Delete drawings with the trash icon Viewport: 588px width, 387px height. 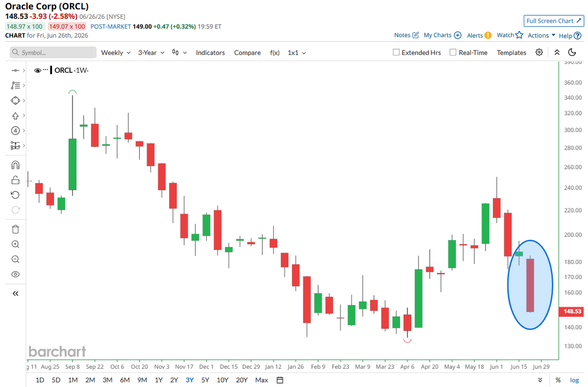(x=15, y=229)
